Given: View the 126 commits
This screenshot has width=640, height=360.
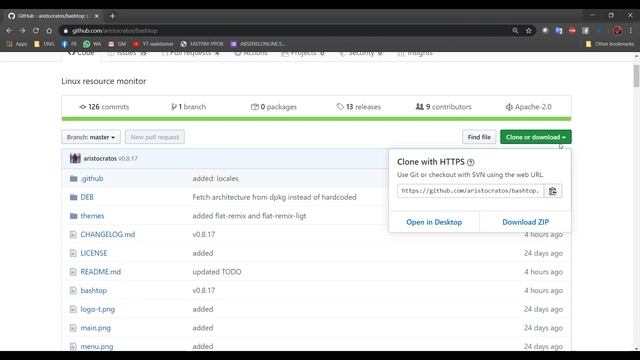Looking at the screenshot, I should tap(104, 107).
